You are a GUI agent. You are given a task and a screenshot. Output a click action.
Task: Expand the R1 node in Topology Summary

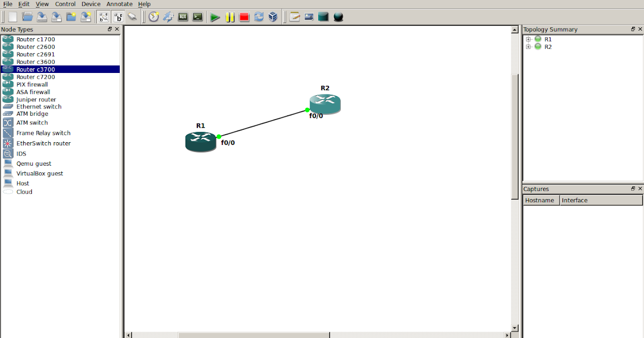(x=528, y=39)
